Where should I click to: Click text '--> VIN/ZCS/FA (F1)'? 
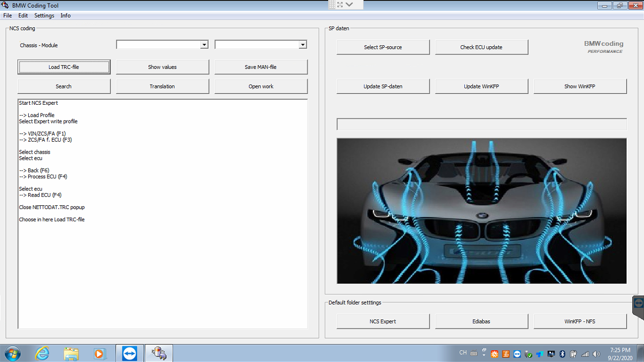click(42, 134)
